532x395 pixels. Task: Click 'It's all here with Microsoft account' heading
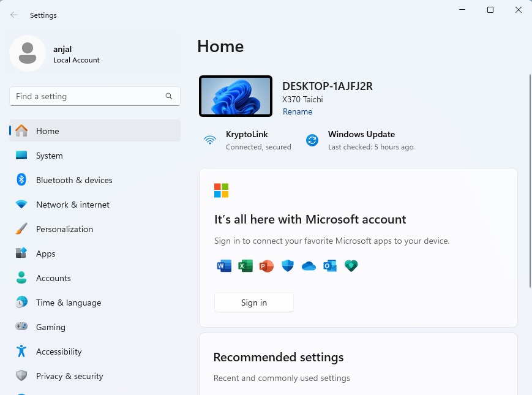coord(310,219)
